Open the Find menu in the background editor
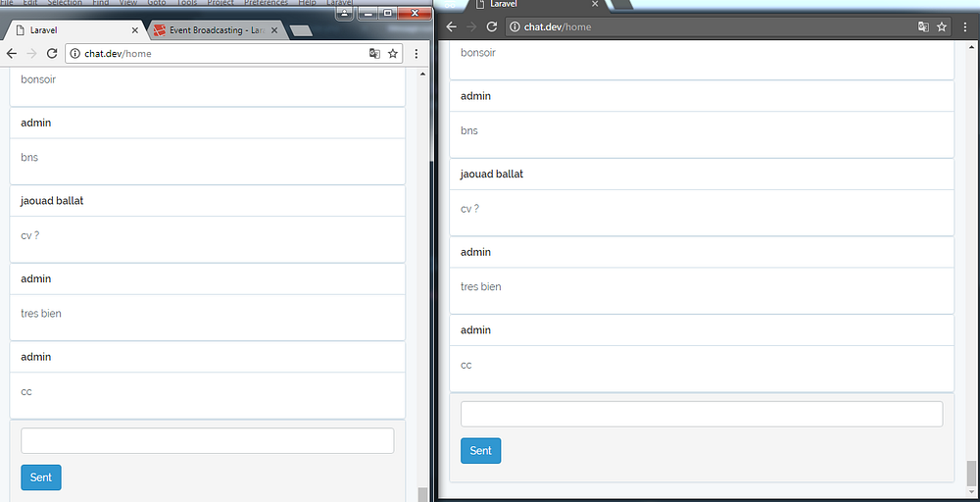The width and height of the screenshot is (980, 502). (x=100, y=3)
